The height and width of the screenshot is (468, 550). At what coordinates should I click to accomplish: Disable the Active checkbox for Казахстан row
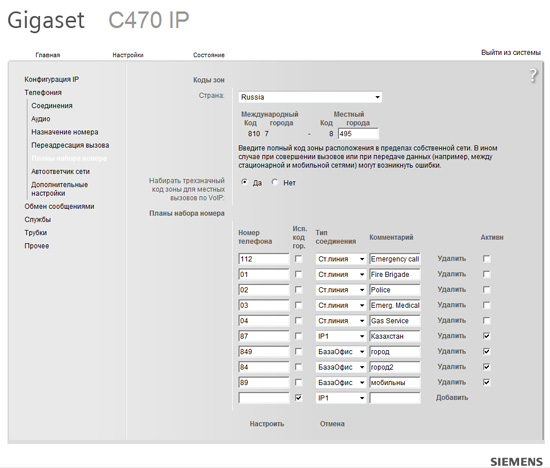(487, 336)
